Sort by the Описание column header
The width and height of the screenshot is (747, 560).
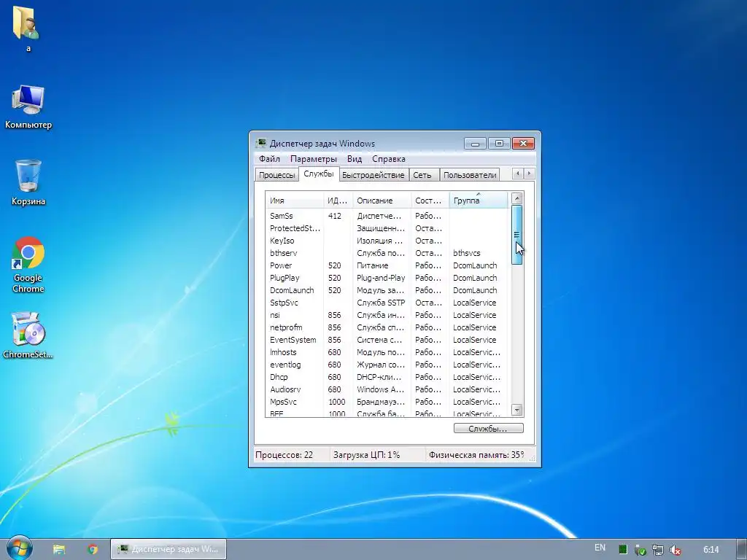[382, 201]
